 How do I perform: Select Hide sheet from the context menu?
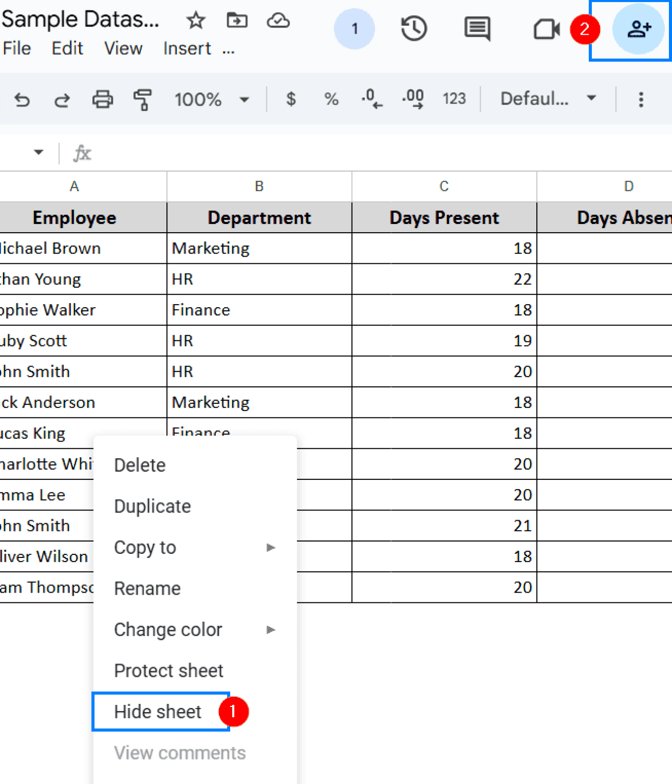158,712
